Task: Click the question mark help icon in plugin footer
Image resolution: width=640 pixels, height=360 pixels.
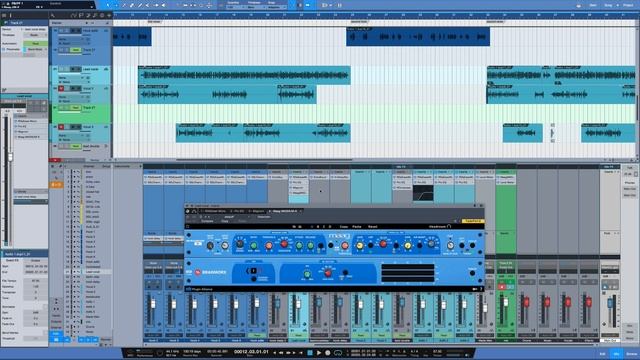Action: (x=481, y=289)
